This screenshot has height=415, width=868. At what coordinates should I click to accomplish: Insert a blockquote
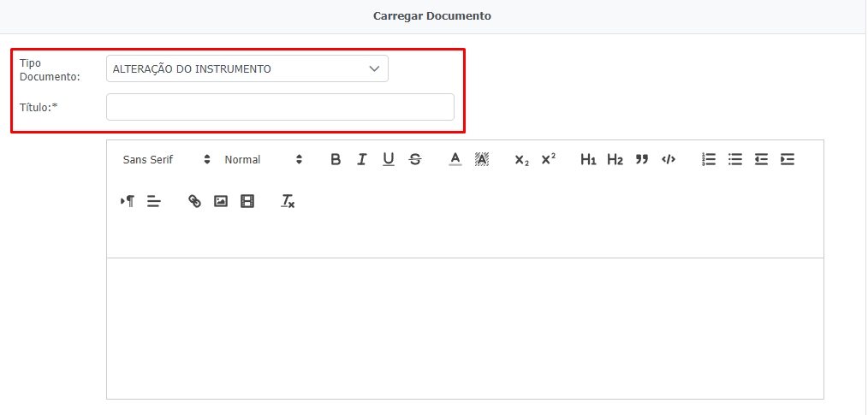(x=641, y=159)
